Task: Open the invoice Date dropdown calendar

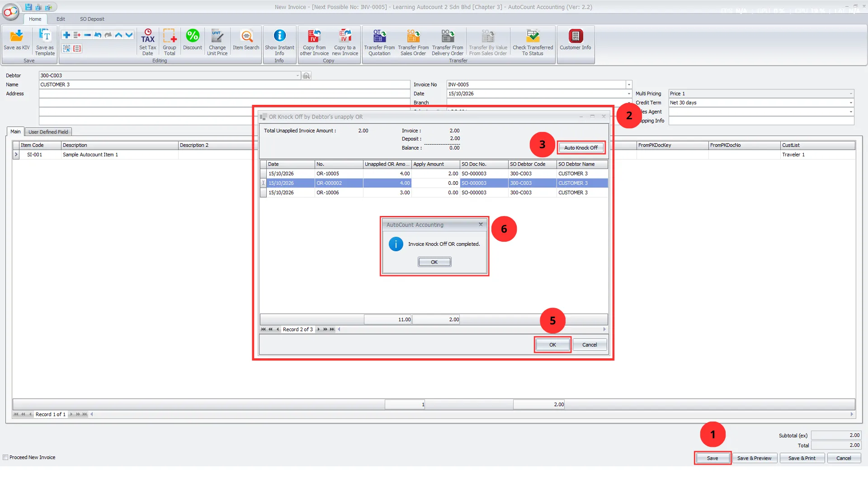Action: click(628, 94)
